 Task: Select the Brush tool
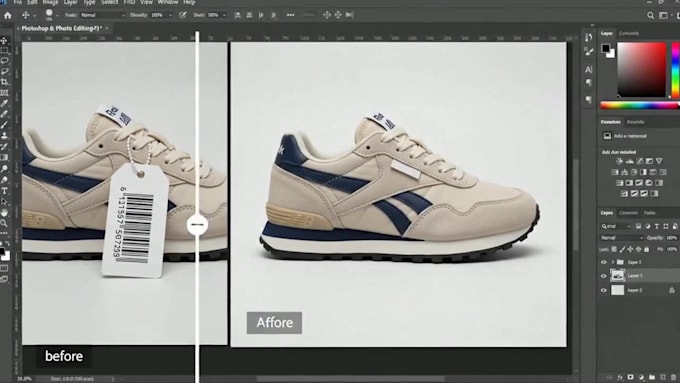point(4,125)
